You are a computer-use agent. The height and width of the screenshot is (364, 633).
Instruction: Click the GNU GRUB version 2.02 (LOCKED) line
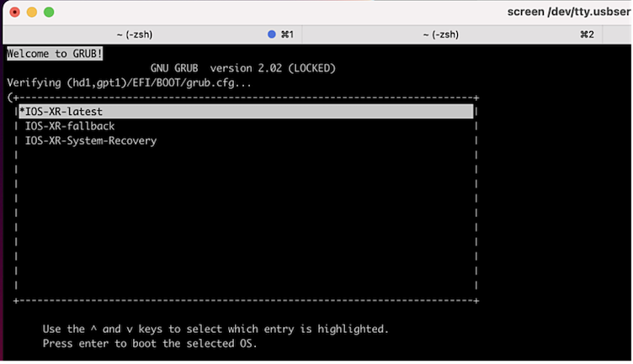[243, 68]
